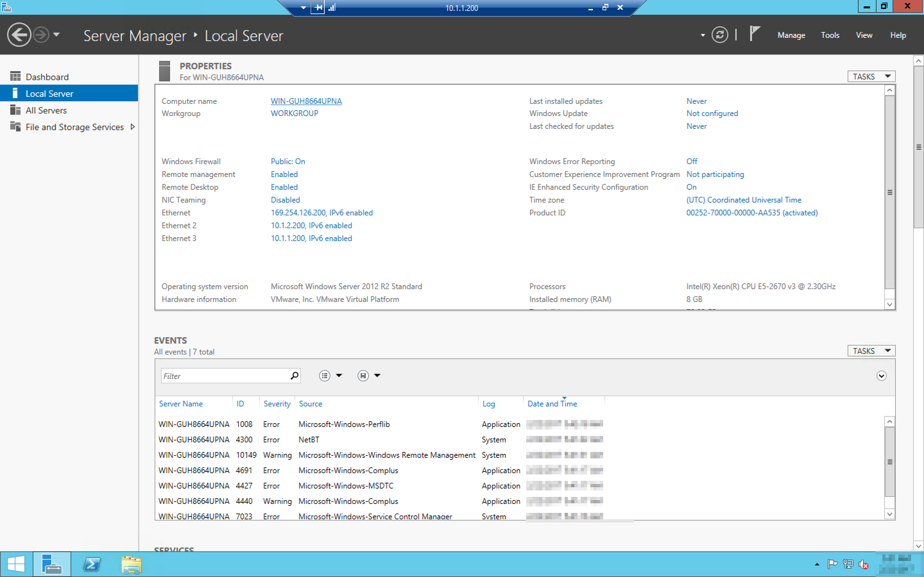This screenshot has width=924, height=577.
Task: Click the IE Enhanced Security 'On' setting
Action: point(691,187)
